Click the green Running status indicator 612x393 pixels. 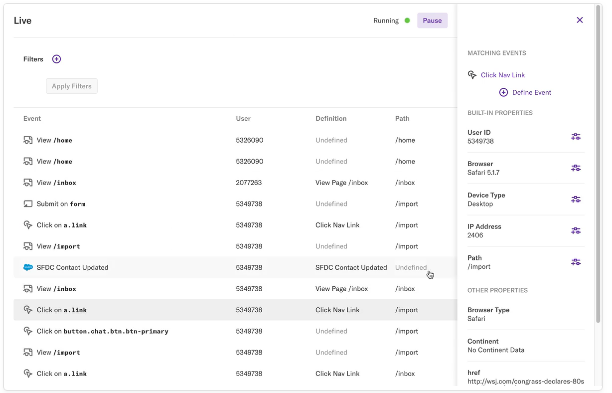click(x=407, y=21)
